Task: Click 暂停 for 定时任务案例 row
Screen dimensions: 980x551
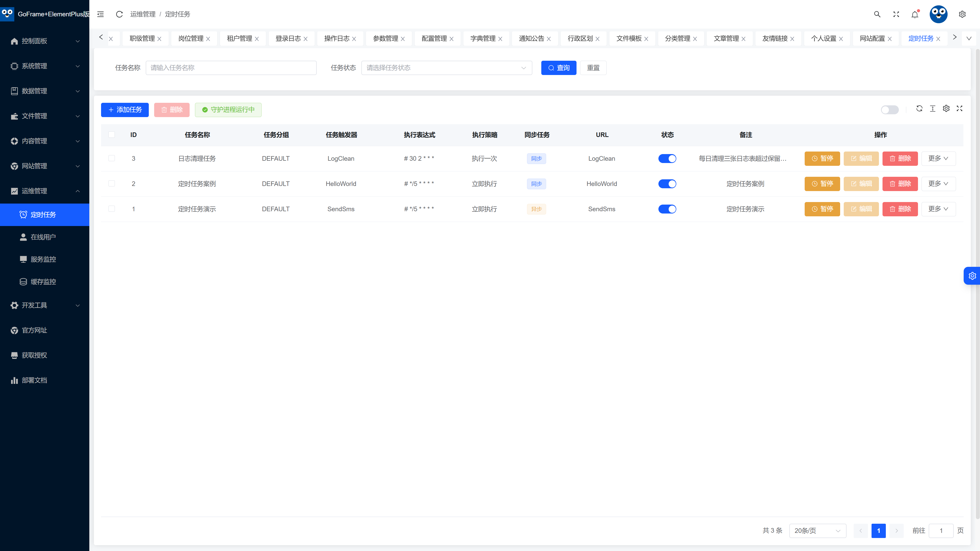Action: (x=822, y=184)
